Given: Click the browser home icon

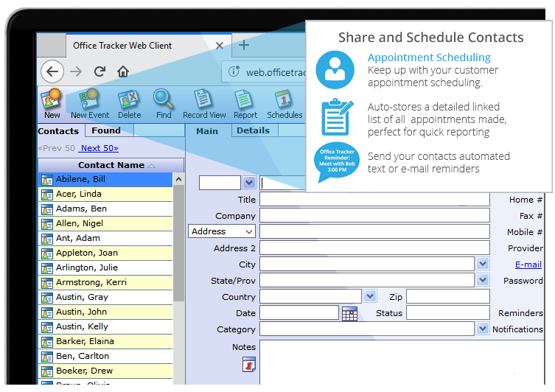Looking at the screenshot, I should click(x=123, y=71).
